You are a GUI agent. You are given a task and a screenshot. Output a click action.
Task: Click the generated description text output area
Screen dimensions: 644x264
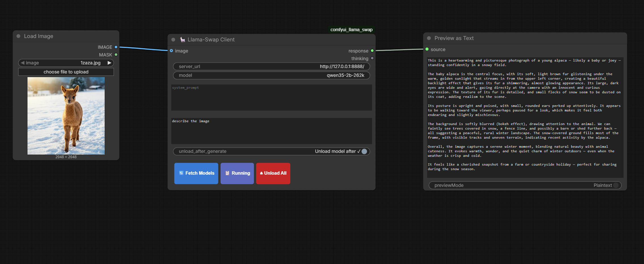(x=525, y=117)
